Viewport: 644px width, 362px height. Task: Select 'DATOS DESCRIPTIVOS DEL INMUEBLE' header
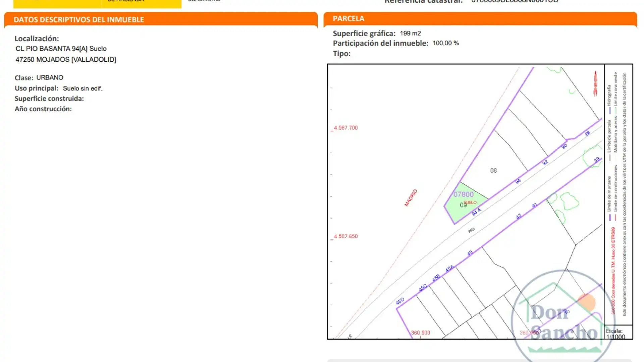[78, 19]
